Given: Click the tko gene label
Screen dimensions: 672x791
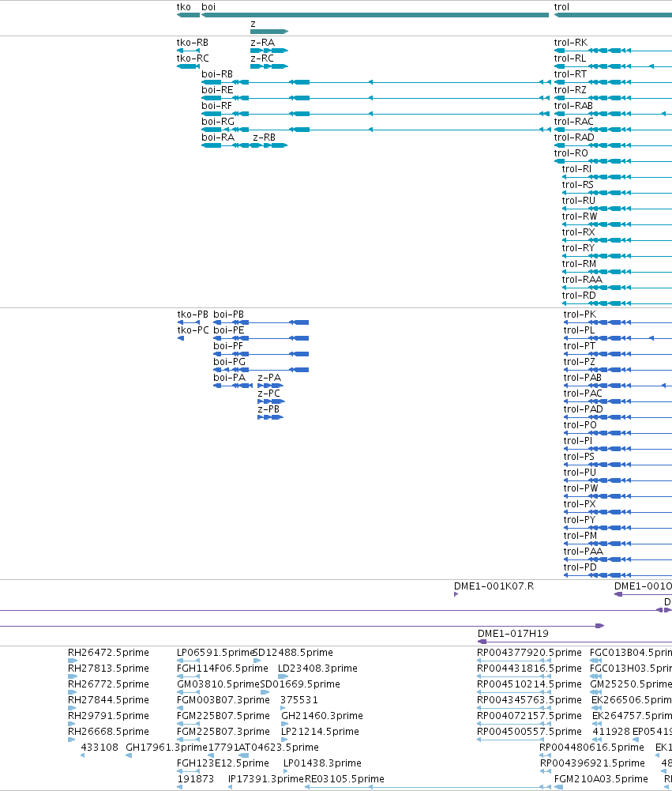Looking at the screenshot, I should pyautogui.click(x=183, y=7).
